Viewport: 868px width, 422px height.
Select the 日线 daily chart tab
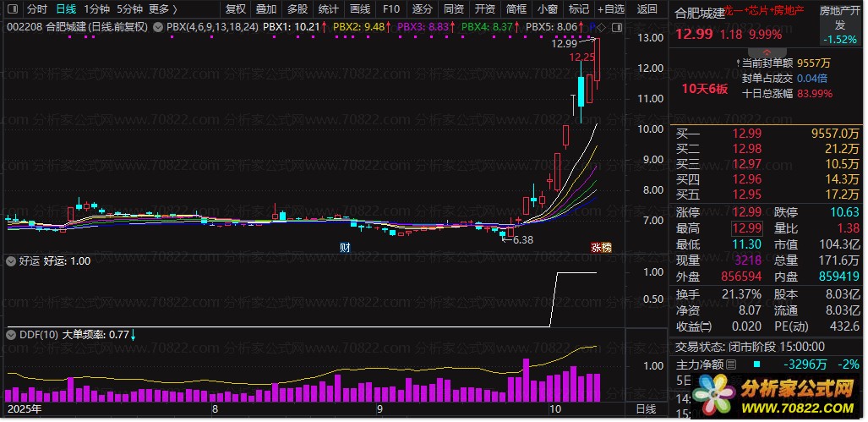click(67, 8)
